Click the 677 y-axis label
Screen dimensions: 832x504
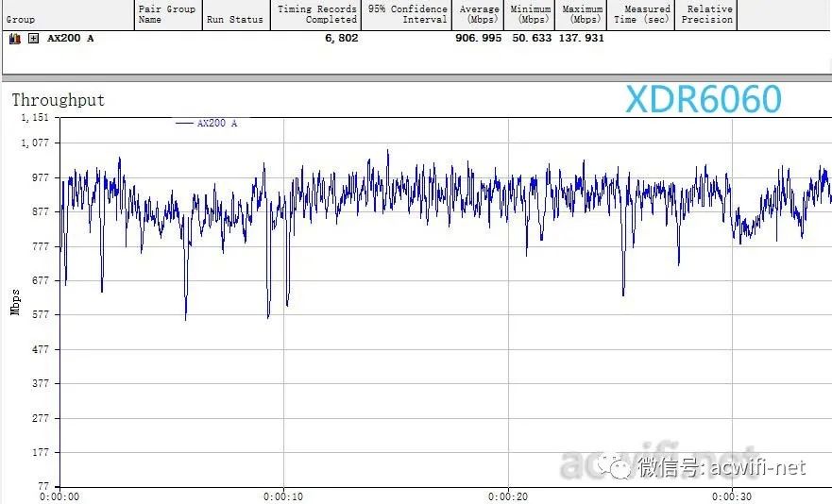coord(41,280)
